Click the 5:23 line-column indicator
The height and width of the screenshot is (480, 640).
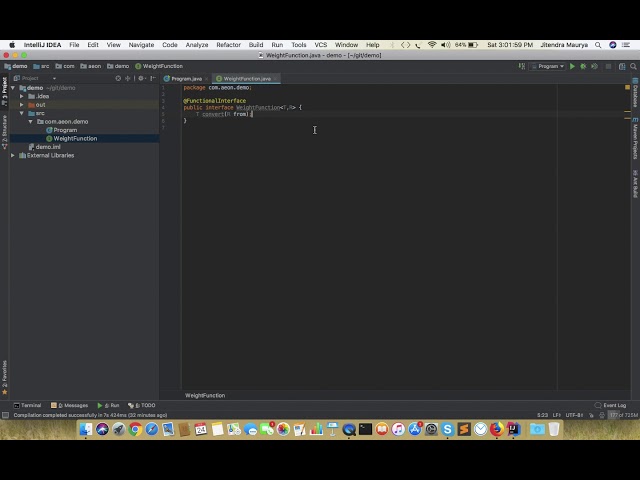coord(542,415)
